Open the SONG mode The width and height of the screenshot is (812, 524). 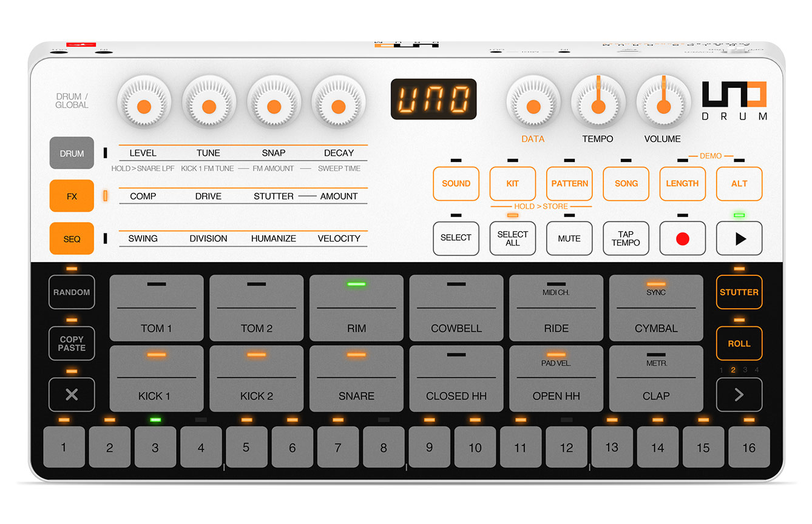(x=626, y=183)
